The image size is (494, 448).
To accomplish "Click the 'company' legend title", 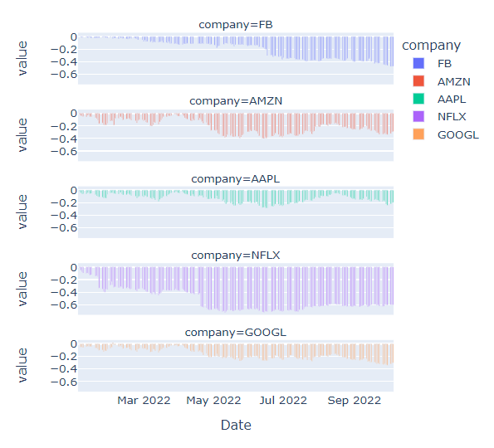I will [431, 46].
